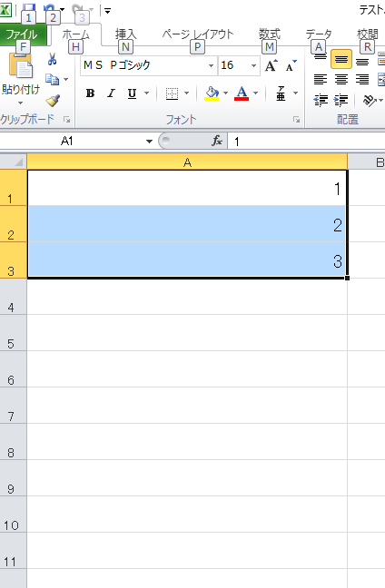Expand the Name Box dropdown arrow
Image resolution: width=385 pixels, height=588 pixels.
149,142
